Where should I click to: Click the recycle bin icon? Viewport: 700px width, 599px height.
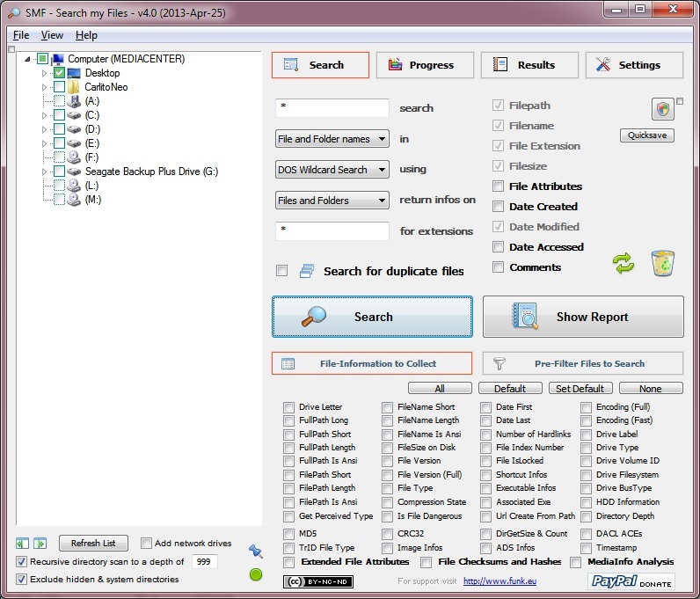point(662,263)
